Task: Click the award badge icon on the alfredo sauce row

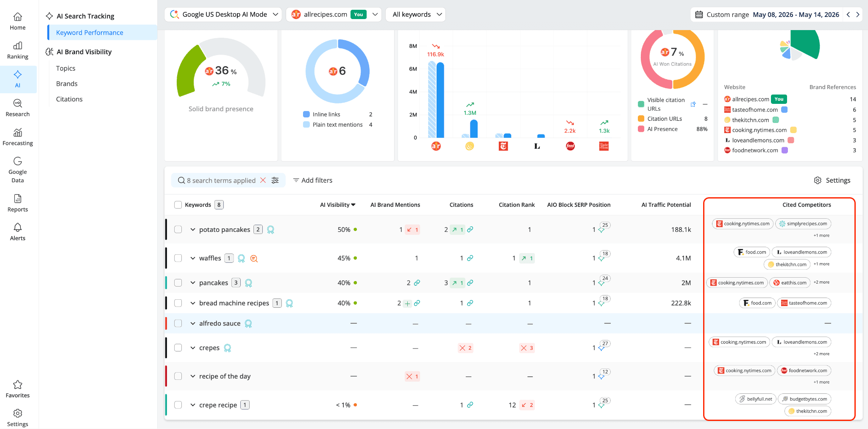Action: coord(248,324)
